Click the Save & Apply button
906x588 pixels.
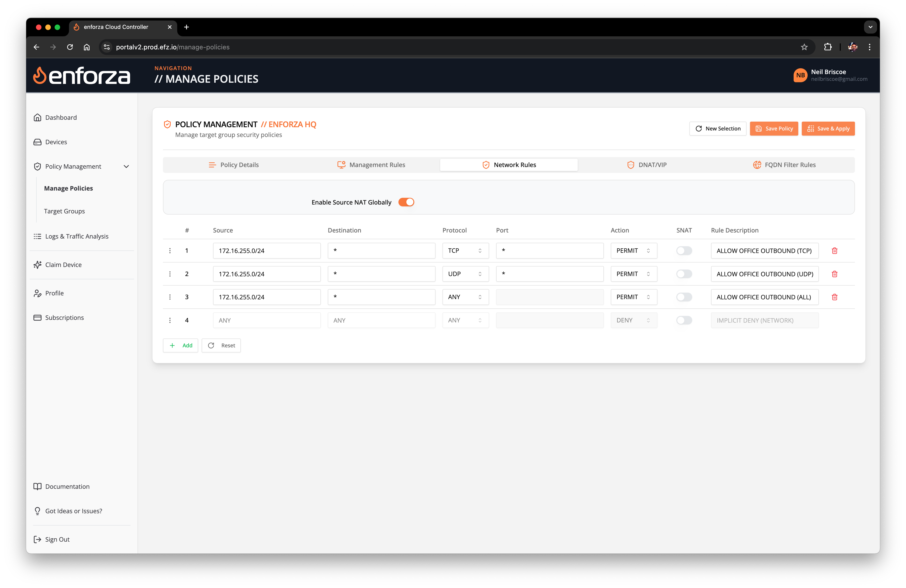pyautogui.click(x=828, y=129)
